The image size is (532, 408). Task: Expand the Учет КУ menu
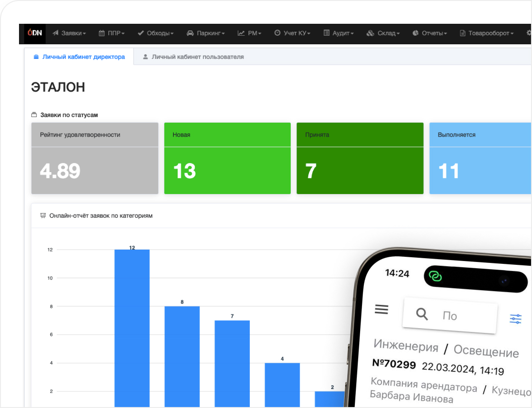(293, 33)
